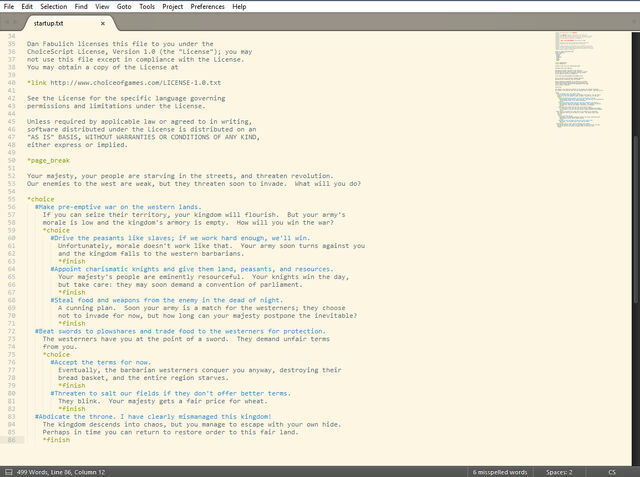This screenshot has width=640, height=477.
Task: Click line number 40 in the gutter
Action: pos(11,82)
